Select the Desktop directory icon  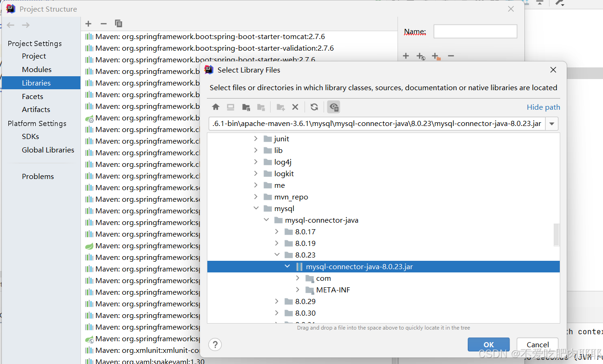[x=230, y=106]
